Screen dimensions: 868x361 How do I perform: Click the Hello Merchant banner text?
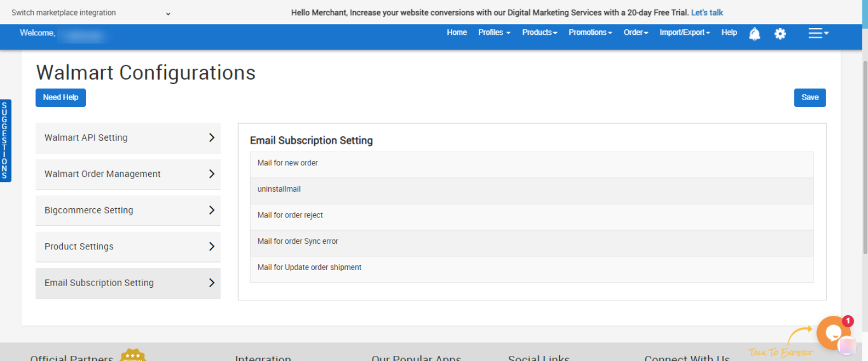[490, 13]
